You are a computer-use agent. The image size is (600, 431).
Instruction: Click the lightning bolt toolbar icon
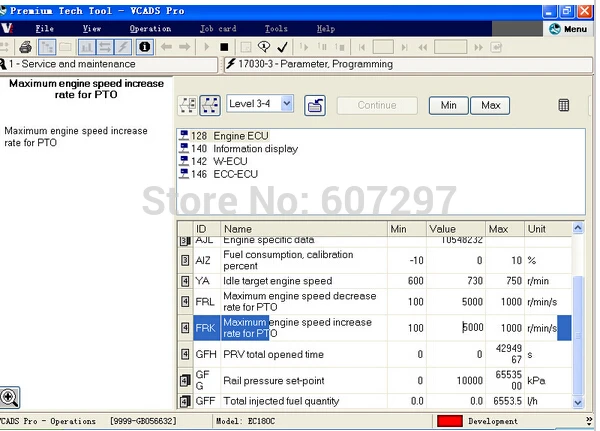[x=123, y=47]
